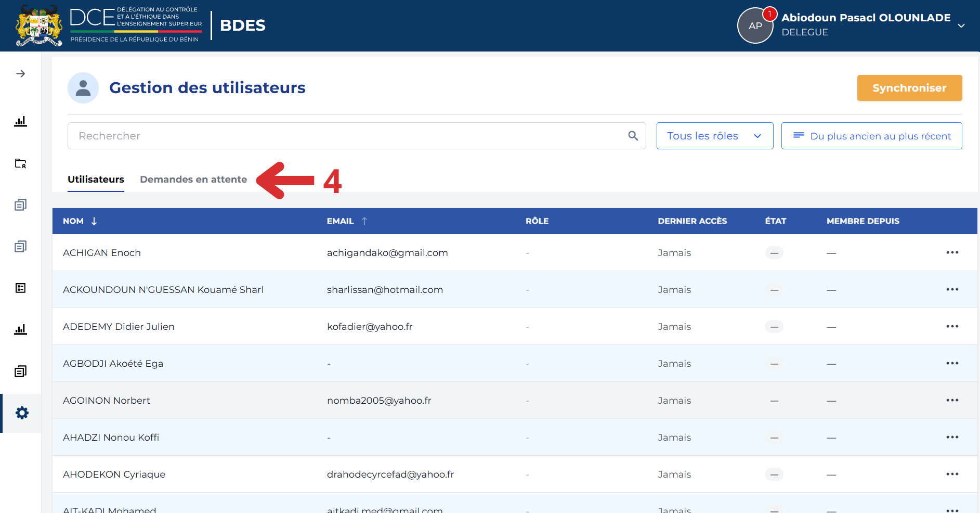Click the list-form icon in sidebar

pos(20,288)
